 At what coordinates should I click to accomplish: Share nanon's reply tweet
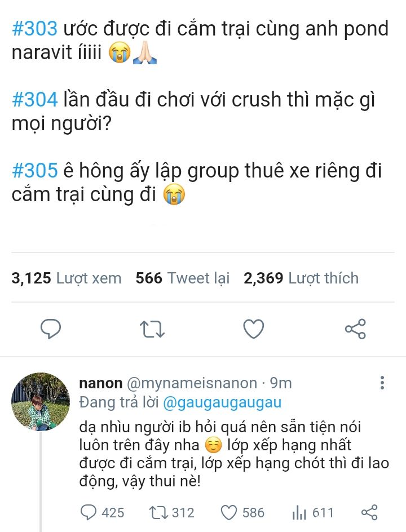(x=369, y=512)
